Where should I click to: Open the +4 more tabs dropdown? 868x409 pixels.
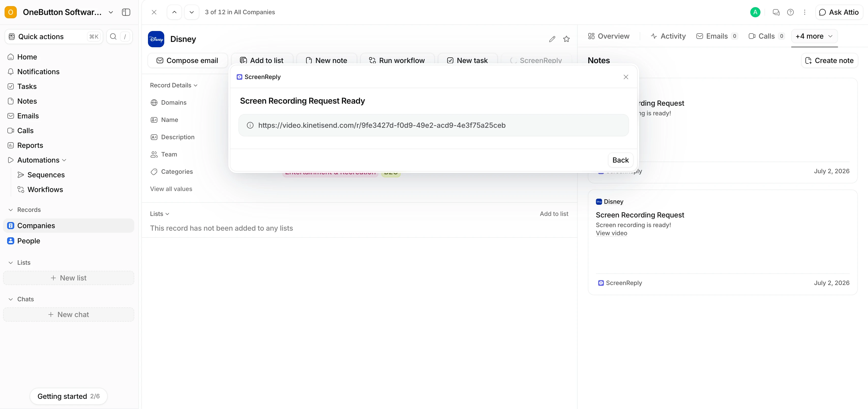point(814,36)
